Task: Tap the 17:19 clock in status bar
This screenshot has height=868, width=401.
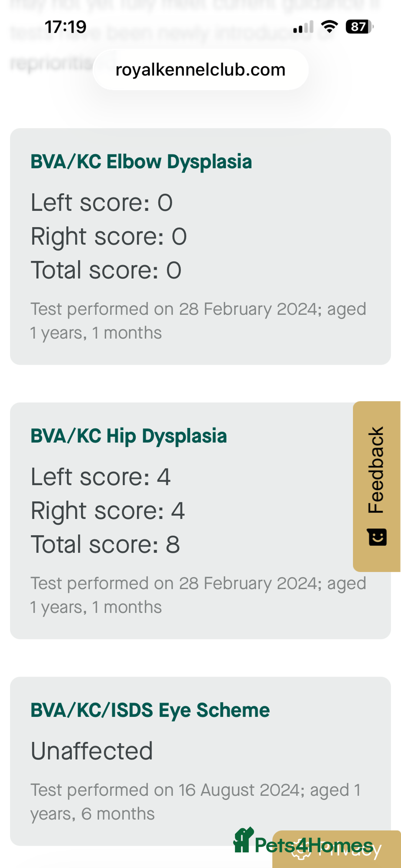Action: point(65,27)
